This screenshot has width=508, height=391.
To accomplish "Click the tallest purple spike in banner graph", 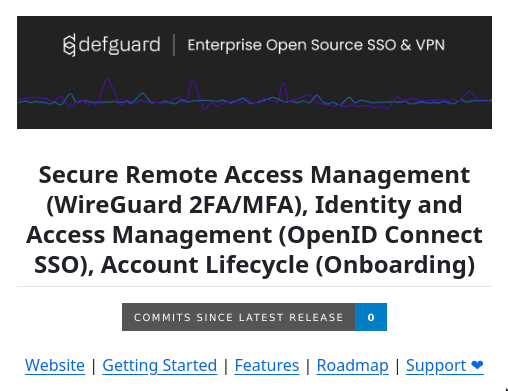I will point(107,80).
